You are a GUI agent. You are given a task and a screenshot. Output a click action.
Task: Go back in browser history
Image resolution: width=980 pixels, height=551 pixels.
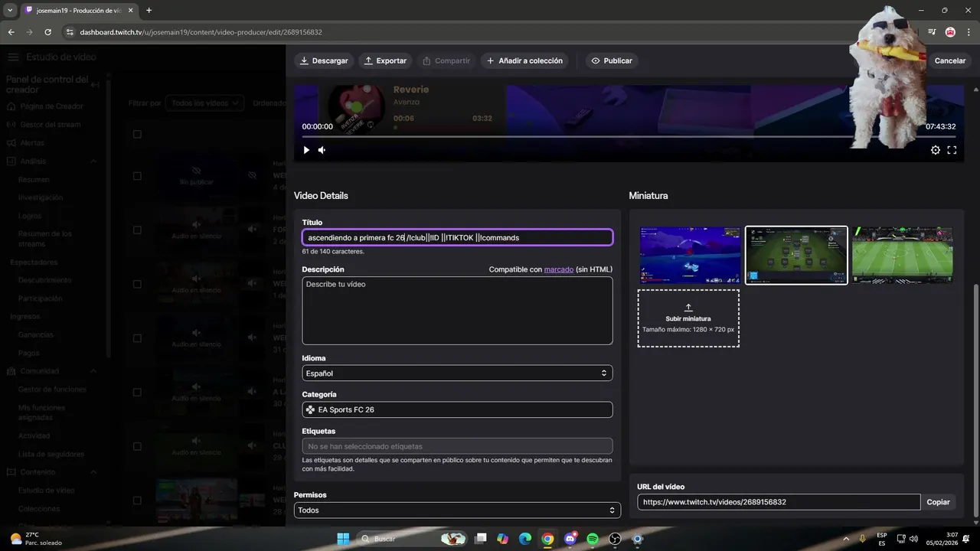coord(11,32)
